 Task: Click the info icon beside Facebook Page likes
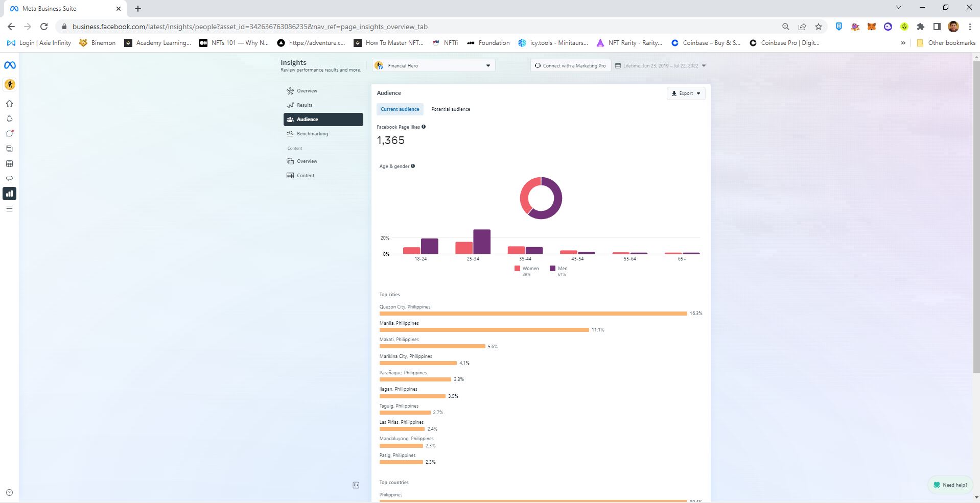(x=424, y=127)
